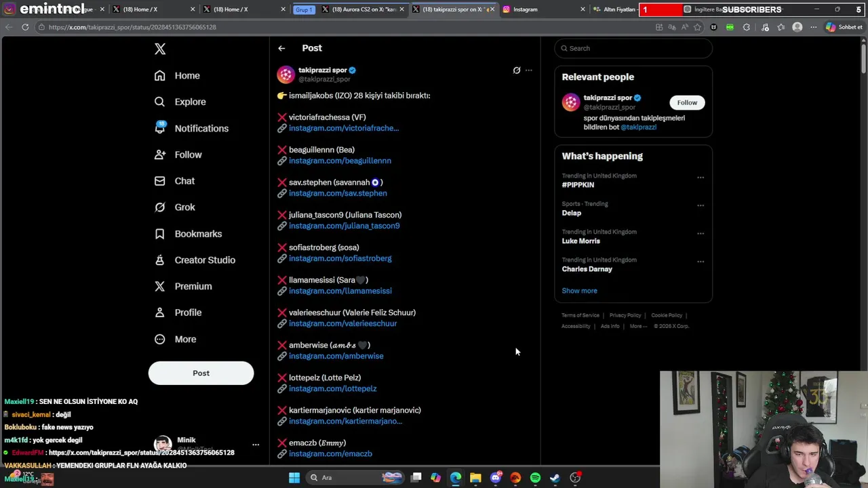Add page to favorites star icon
The width and height of the screenshot is (868, 488).
click(x=697, y=27)
